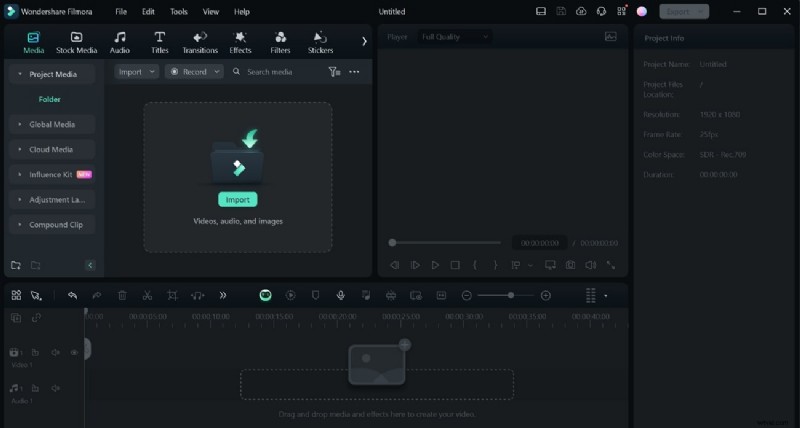Screen dimensions: 800x428
Task: Open the Tools menu
Action: click(x=179, y=11)
